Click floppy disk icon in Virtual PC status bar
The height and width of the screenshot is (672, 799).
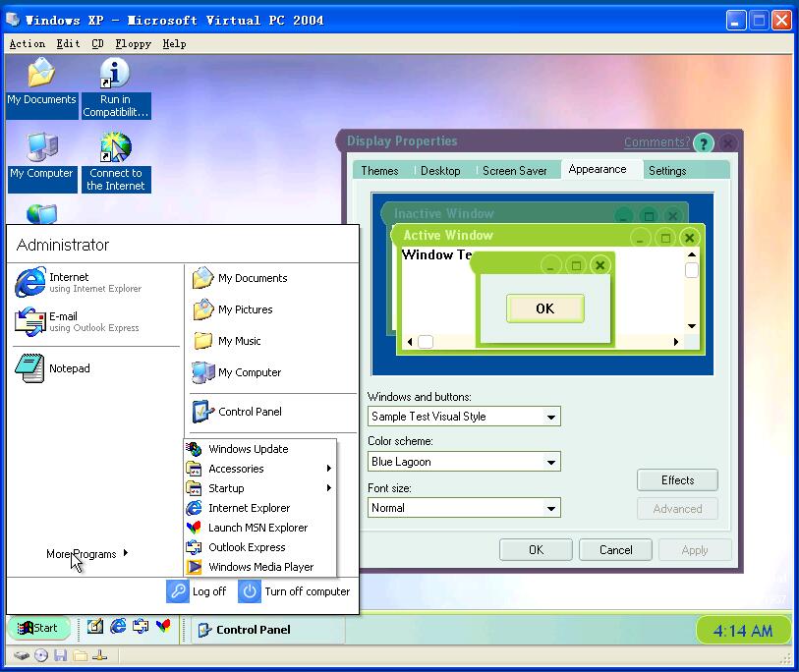(x=61, y=655)
